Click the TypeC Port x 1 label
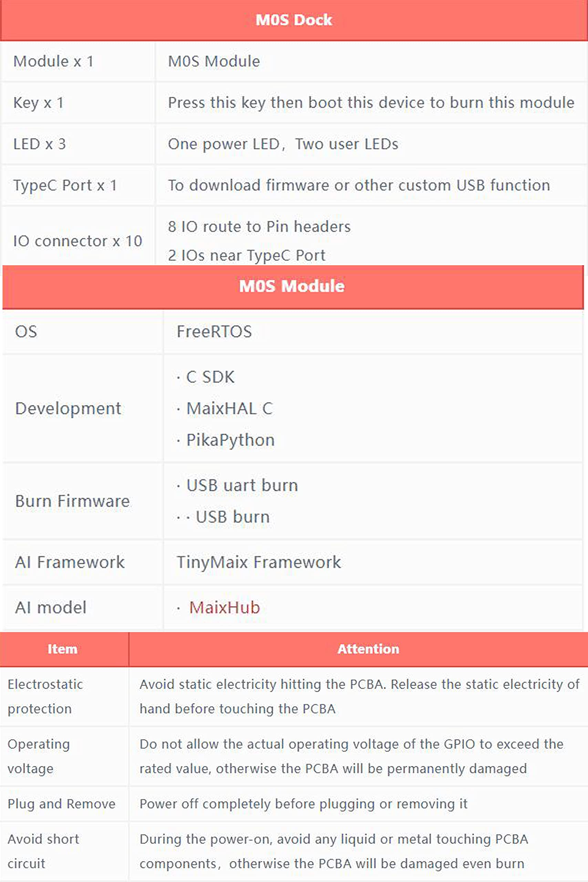The width and height of the screenshot is (588, 882). pyautogui.click(x=65, y=186)
